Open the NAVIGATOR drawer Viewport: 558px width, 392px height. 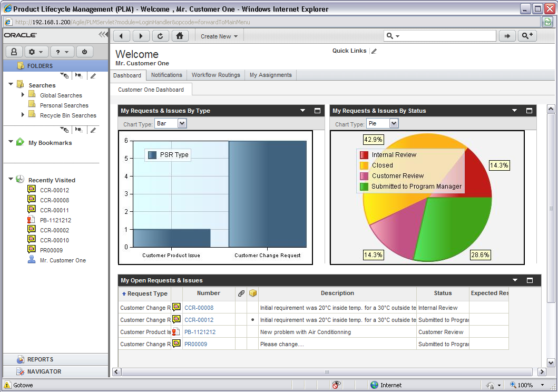(x=55, y=371)
